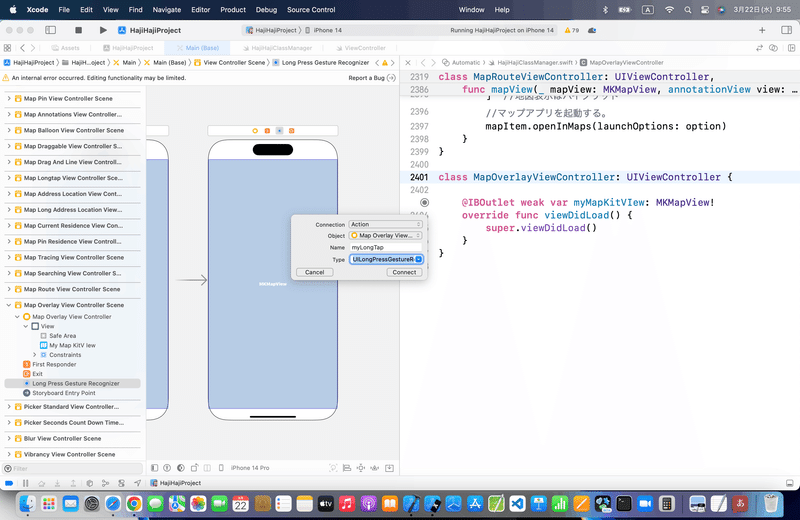Click the IBOutlet connection circle in gutter
Screen dimensions: 800x520
point(424,203)
